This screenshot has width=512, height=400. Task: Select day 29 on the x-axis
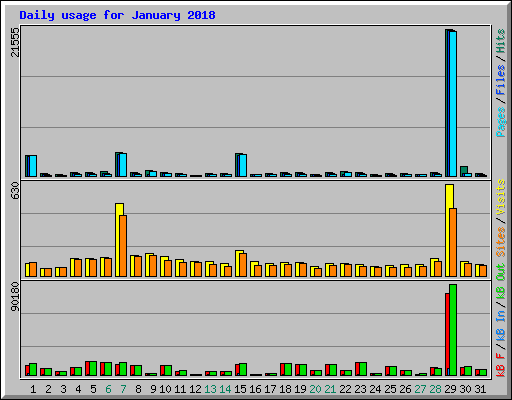click(x=450, y=389)
